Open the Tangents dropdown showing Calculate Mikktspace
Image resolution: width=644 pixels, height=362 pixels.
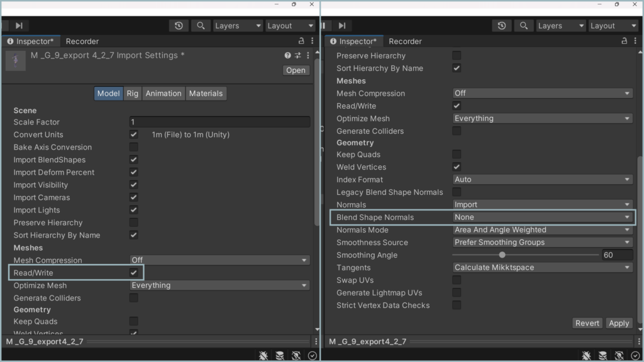point(541,267)
